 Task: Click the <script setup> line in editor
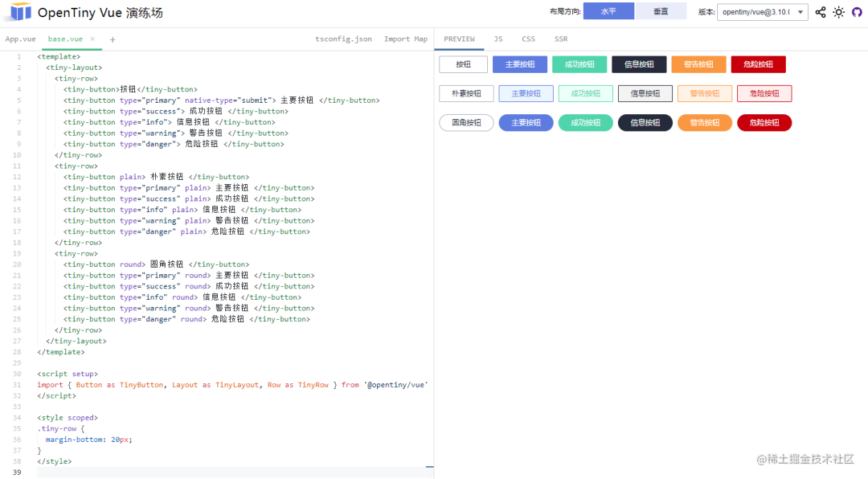(x=68, y=374)
